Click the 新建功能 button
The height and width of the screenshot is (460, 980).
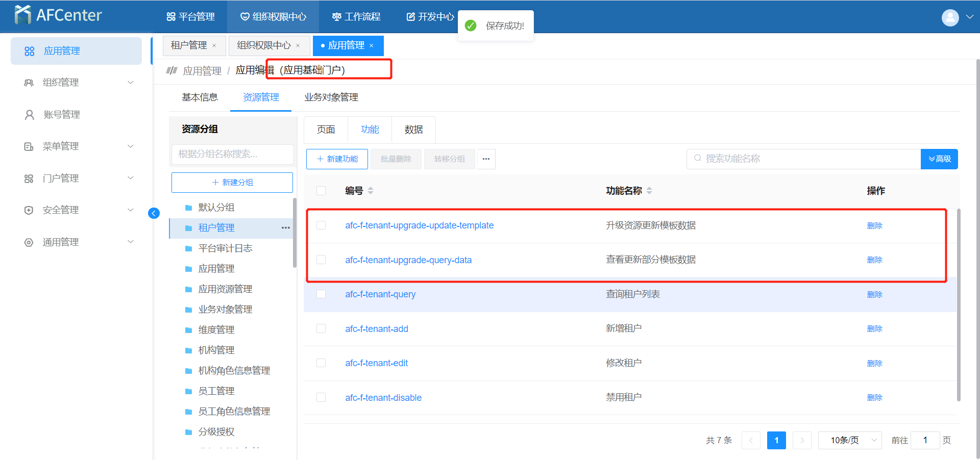coord(337,159)
